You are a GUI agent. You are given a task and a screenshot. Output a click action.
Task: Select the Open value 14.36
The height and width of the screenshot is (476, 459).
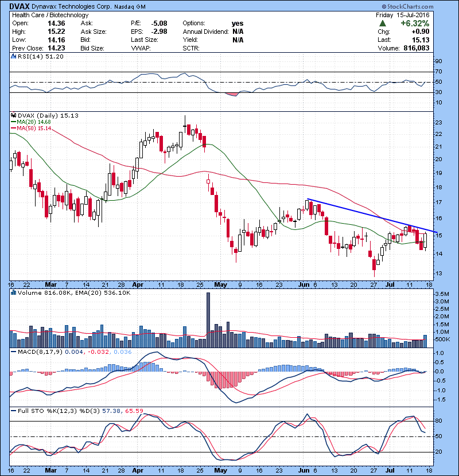56,24
